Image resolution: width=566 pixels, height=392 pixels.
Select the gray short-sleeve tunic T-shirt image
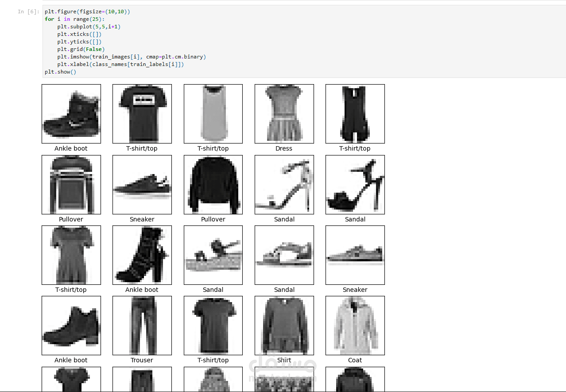71,255
